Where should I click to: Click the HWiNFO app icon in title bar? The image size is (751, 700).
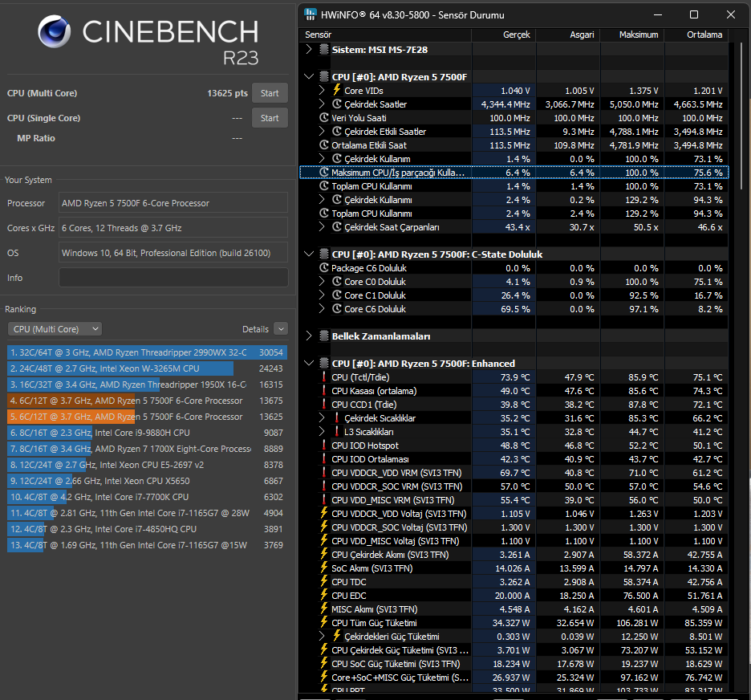click(x=311, y=14)
